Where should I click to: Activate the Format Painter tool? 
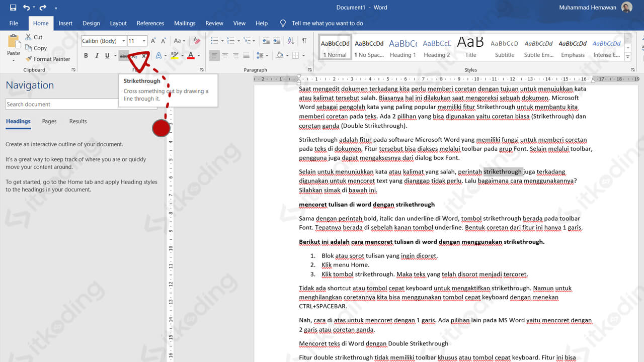point(48,59)
